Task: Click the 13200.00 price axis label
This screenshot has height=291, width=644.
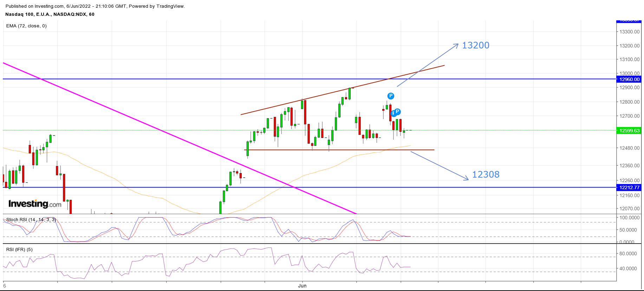Action: (629, 46)
